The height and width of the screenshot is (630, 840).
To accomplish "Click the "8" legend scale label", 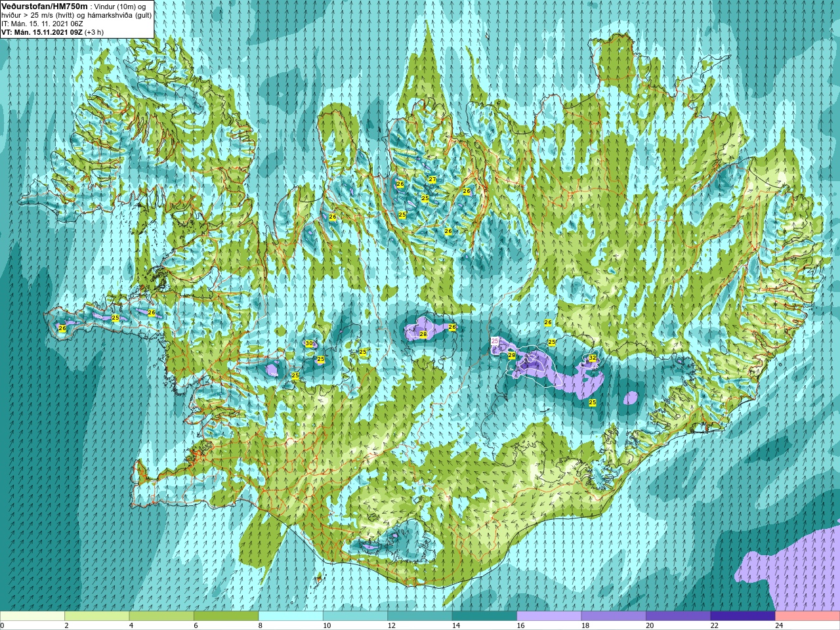I will [261, 625].
